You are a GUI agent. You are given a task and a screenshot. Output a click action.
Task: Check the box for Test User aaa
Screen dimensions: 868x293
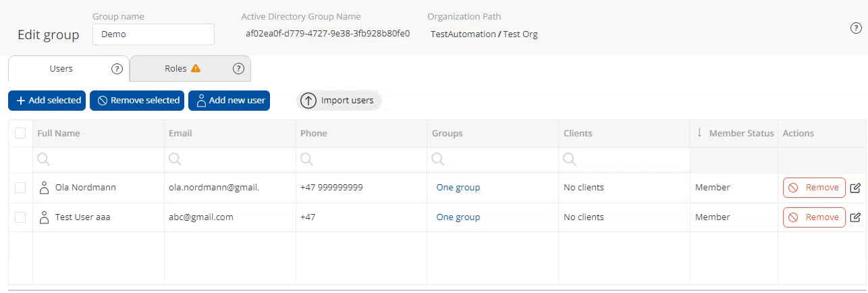[x=20, y=217]
